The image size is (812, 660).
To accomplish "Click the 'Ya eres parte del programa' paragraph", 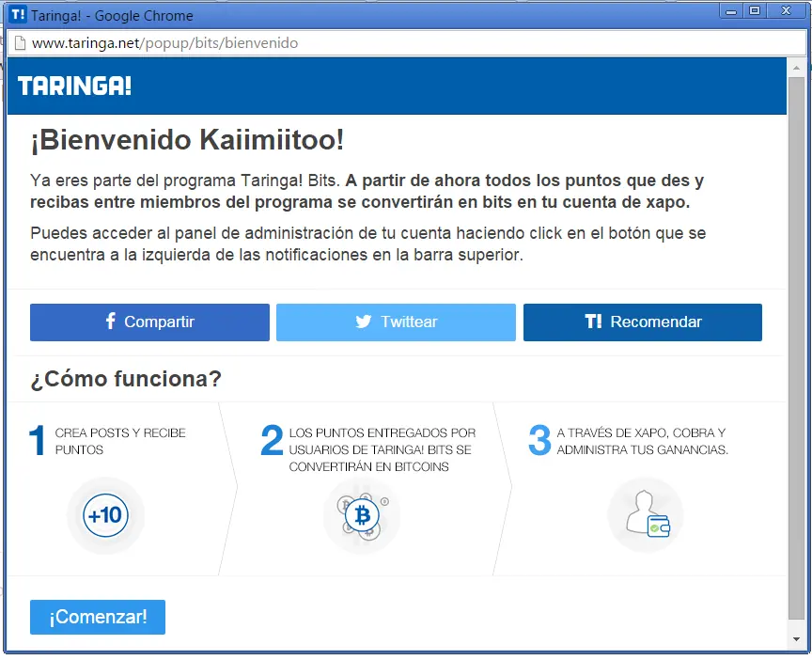I will pos(367,191).
